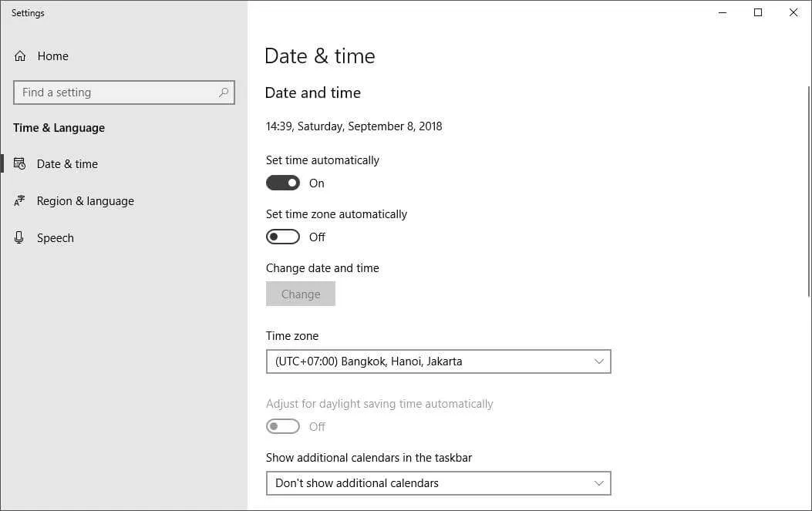The height and width of the screenshot is (511, 812).
Task: Open the additional calendars dropdown
Action: [439, 483]
